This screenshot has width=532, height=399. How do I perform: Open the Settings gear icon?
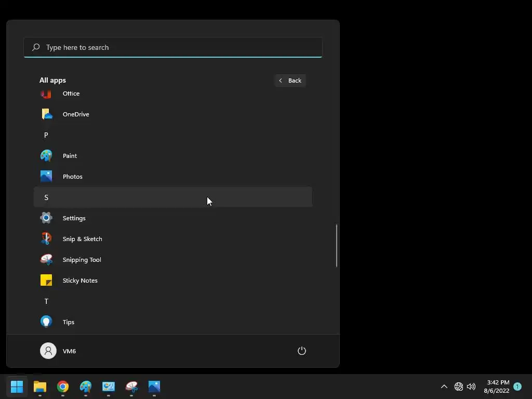pos(46,218)
